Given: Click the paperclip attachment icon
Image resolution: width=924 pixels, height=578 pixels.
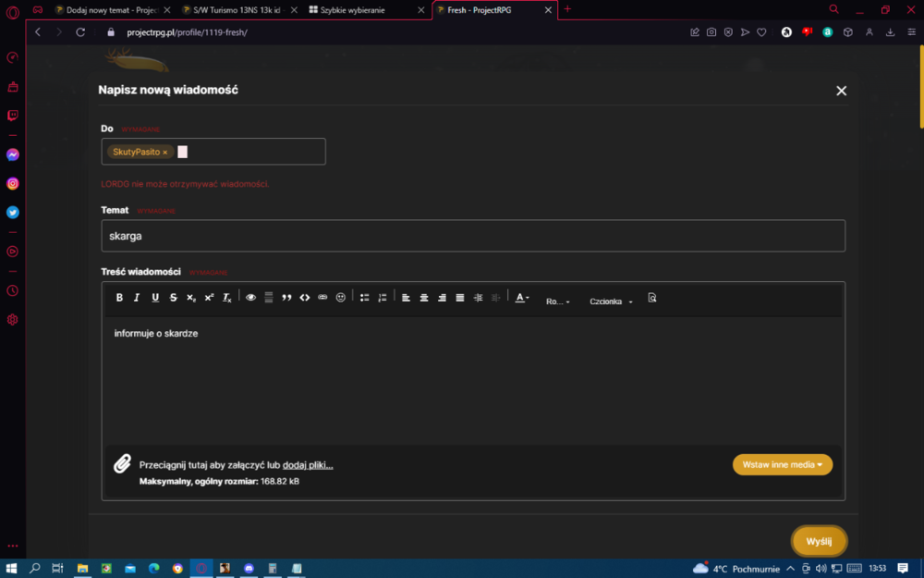Looking at the screenshot, I should [122, 464].
